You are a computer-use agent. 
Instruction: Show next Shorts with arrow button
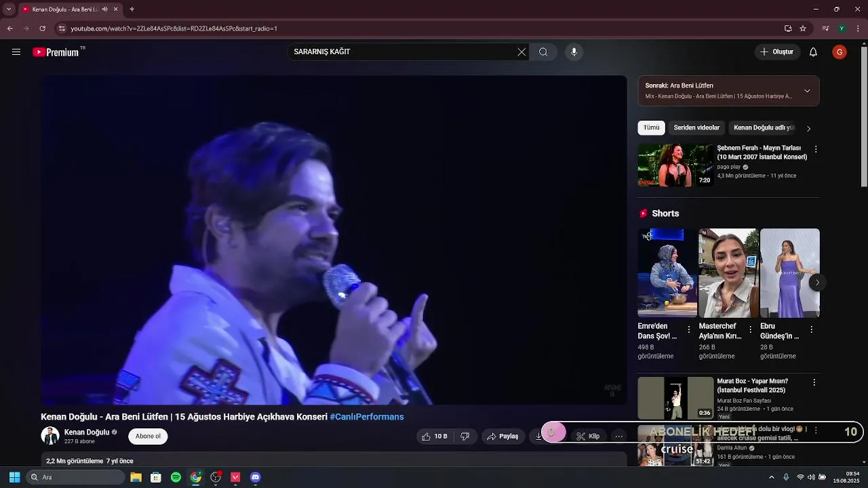817,283
